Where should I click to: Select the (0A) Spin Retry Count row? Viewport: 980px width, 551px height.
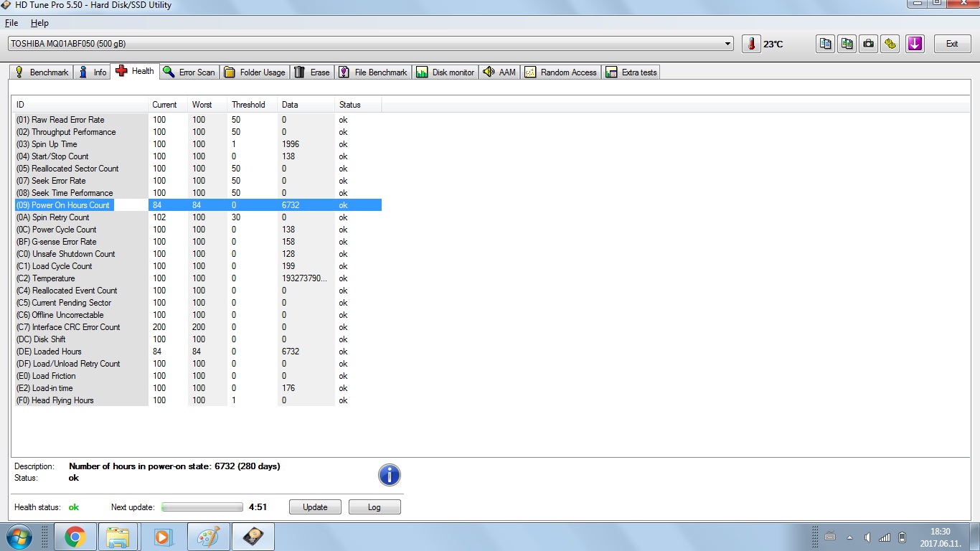[198, 217]
